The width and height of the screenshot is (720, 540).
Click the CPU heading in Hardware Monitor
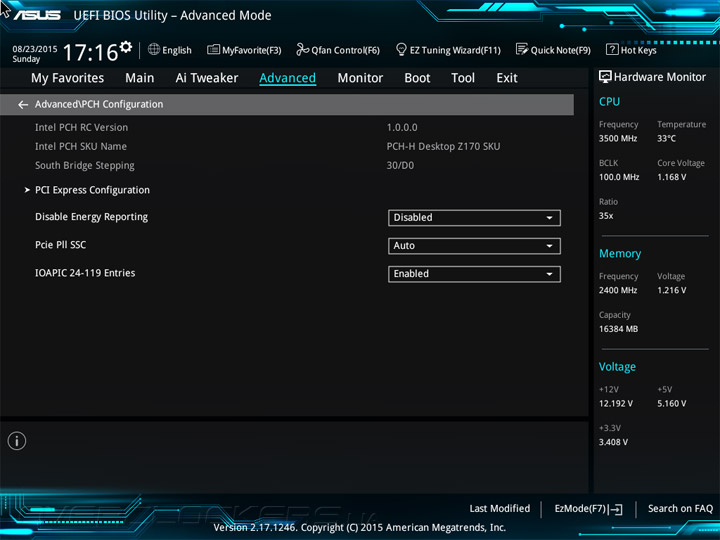(609, 102)
